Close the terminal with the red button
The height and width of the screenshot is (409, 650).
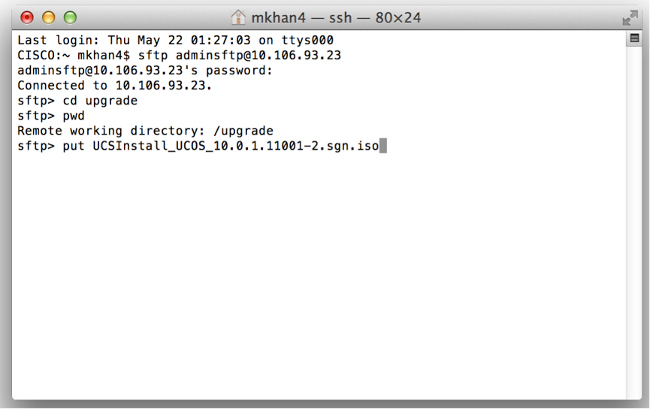27,17
